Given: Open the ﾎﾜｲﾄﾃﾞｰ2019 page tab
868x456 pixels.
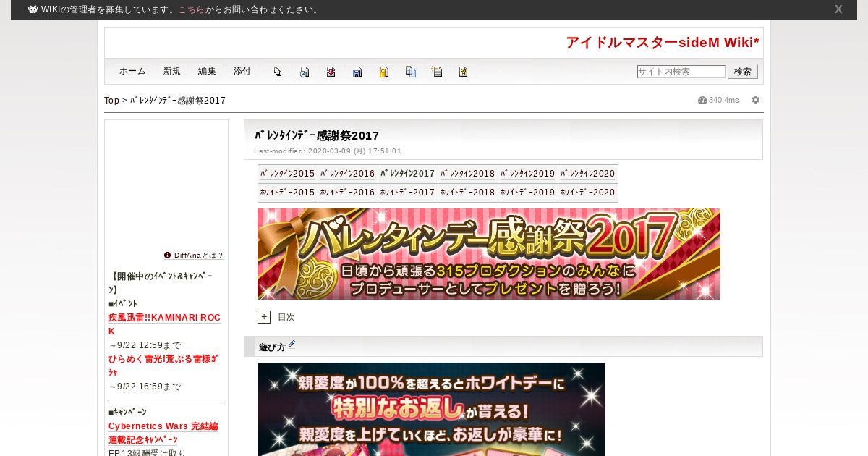Looking at the screenshot, I should tap(528, 193).
